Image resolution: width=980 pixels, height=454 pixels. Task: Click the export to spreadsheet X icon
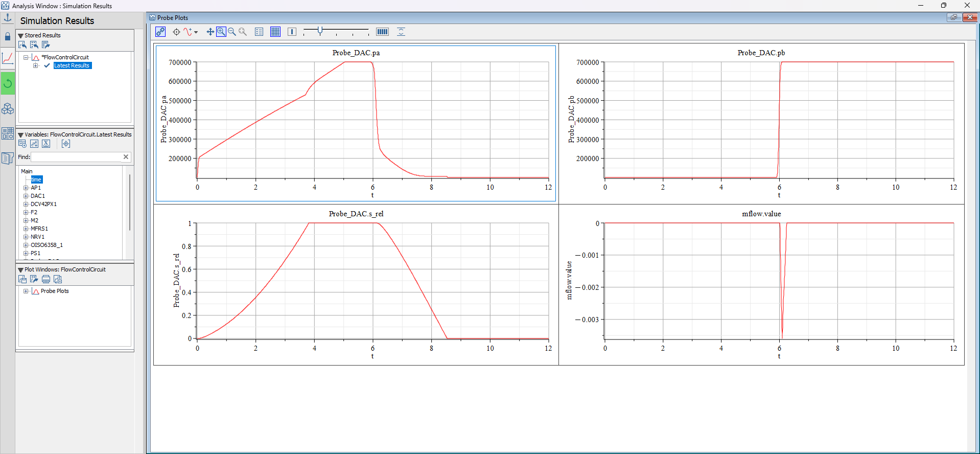click(46, 144)
